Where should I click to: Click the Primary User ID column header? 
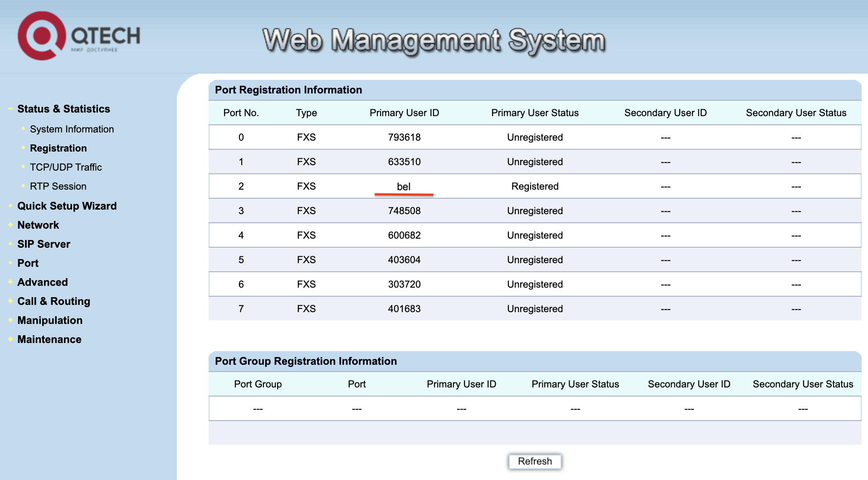pyautogui.click(x=404, y=113)
